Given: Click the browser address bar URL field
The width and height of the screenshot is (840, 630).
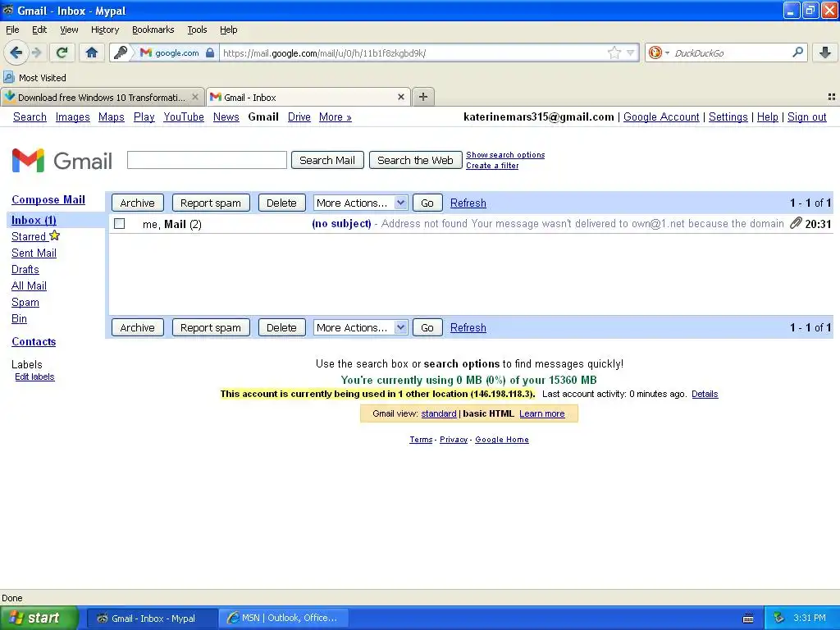Looking at the screenshot, I should click(413, 52).
